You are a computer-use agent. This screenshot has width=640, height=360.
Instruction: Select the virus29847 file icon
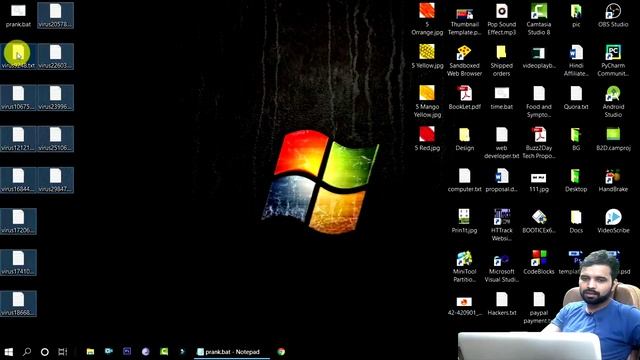point(56,180)
